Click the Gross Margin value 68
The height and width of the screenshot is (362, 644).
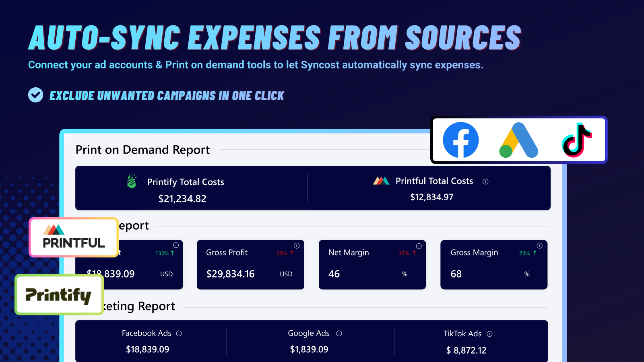(x=456, y=274)
